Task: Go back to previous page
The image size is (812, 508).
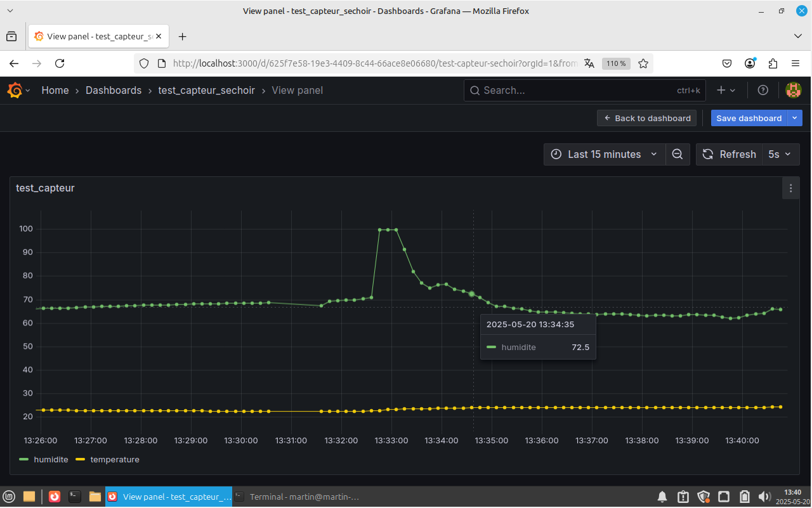Action: tap(14, 63)
